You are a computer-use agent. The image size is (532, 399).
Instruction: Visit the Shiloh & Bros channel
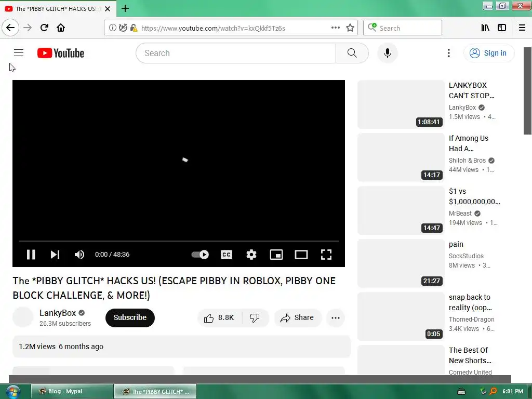coord(467,161)
